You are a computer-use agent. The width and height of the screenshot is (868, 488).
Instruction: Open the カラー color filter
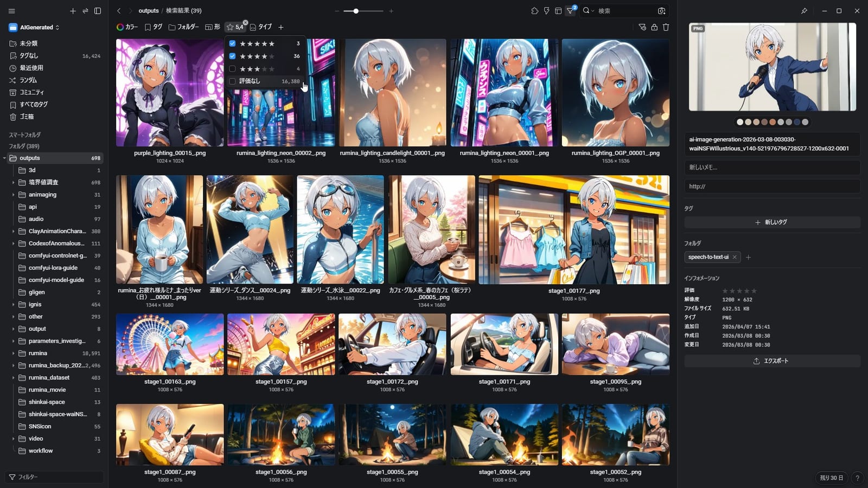[127, 27]
